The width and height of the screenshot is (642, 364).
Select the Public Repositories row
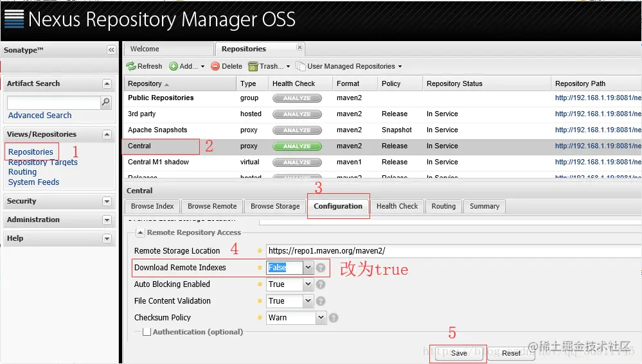pyautogui.click(x=382, y=98)
